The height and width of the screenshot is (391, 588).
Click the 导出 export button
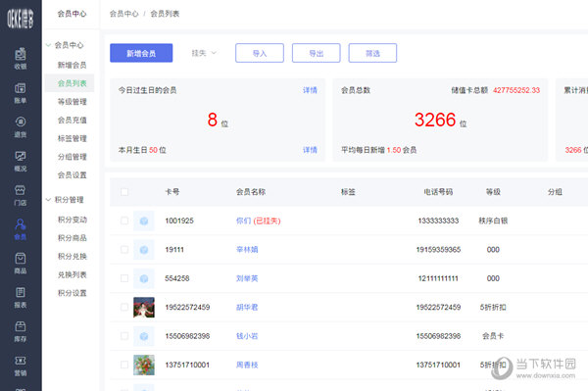317,53
